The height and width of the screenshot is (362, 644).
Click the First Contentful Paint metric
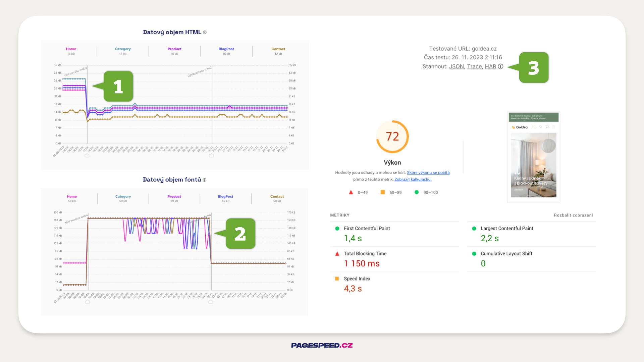pyautogui.click(x=394, y=234)
